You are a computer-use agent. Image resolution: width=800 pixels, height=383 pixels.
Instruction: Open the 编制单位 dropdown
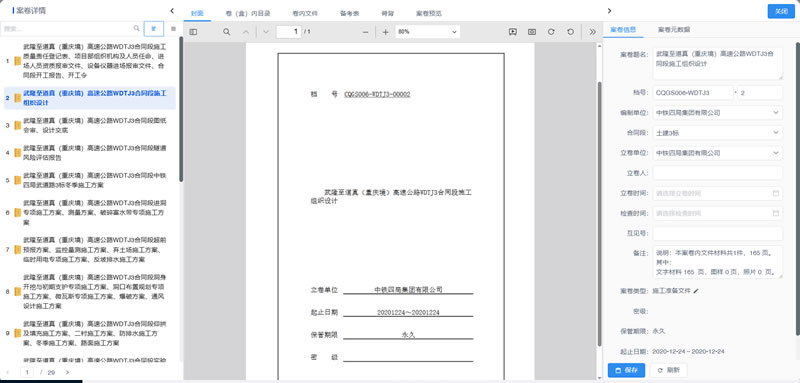[x=717, y=113]
